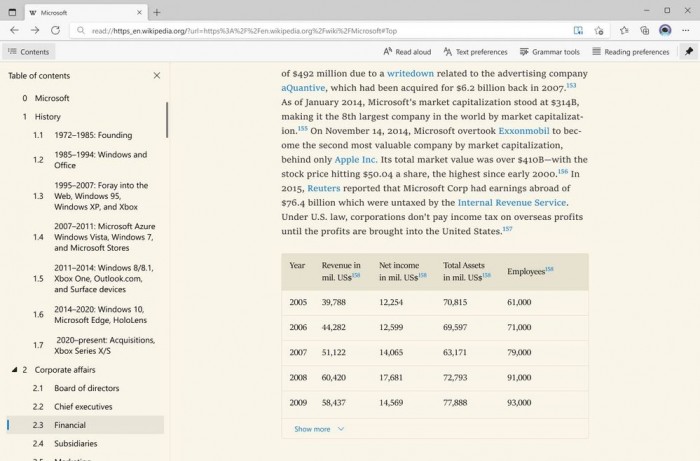The width and height of the screenshot is (700, 461).
Task: Toggle the Contents panel button
Action: pos(28,52)
